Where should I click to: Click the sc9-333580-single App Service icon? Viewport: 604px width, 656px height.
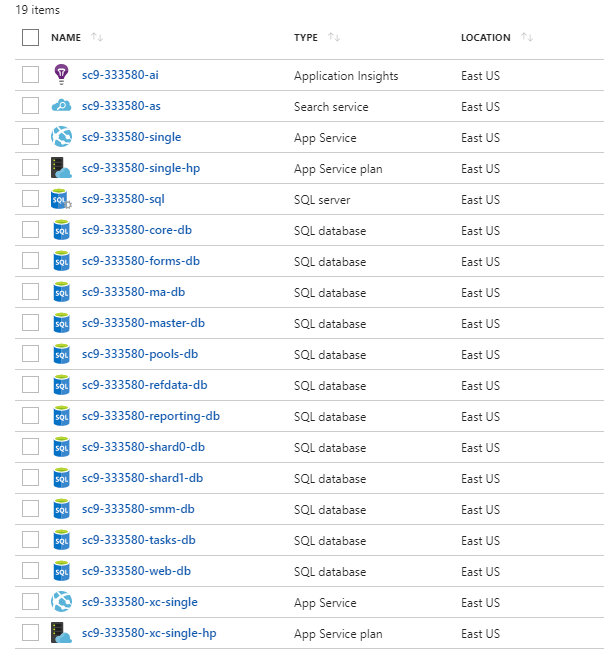pos(61,137)
